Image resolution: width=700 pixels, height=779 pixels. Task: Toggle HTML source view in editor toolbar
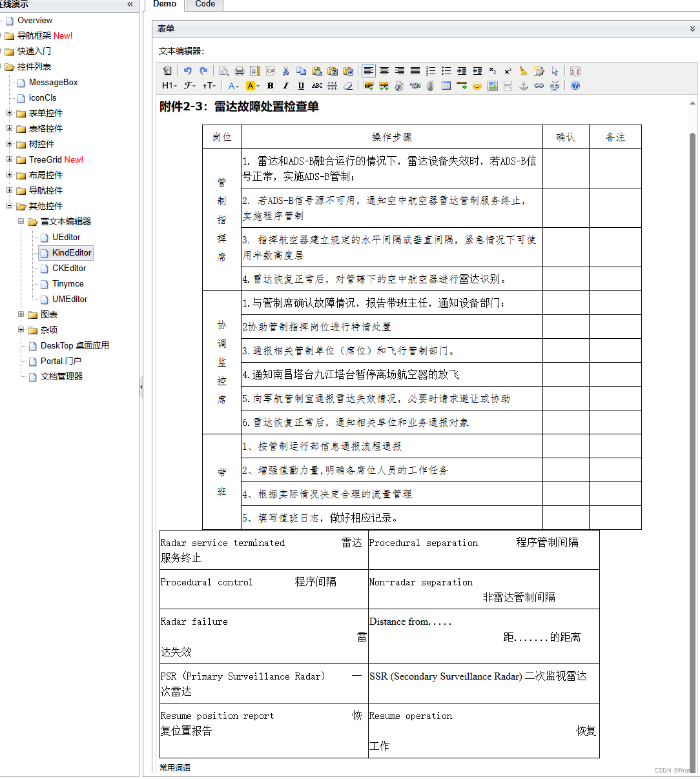point(167,71)
